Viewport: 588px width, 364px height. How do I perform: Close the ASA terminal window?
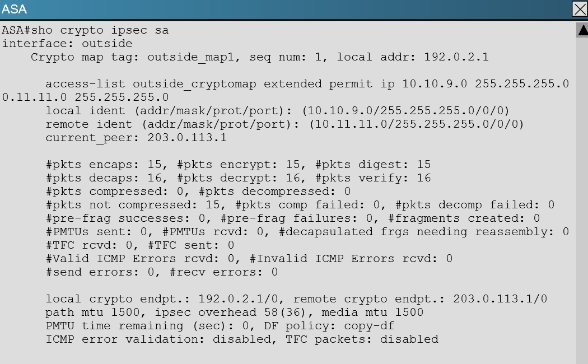click(580, 9)
